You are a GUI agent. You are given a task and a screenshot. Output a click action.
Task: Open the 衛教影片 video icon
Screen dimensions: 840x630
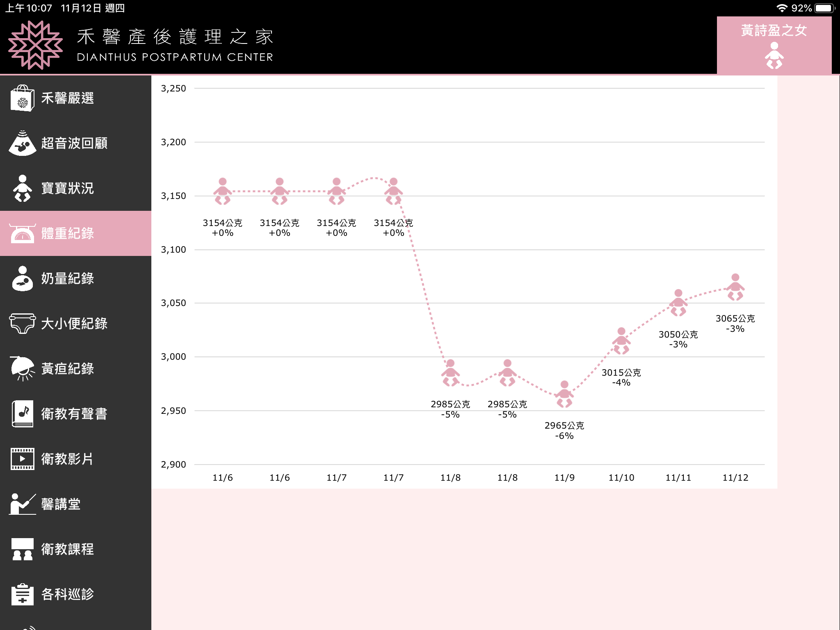(23, 459)
